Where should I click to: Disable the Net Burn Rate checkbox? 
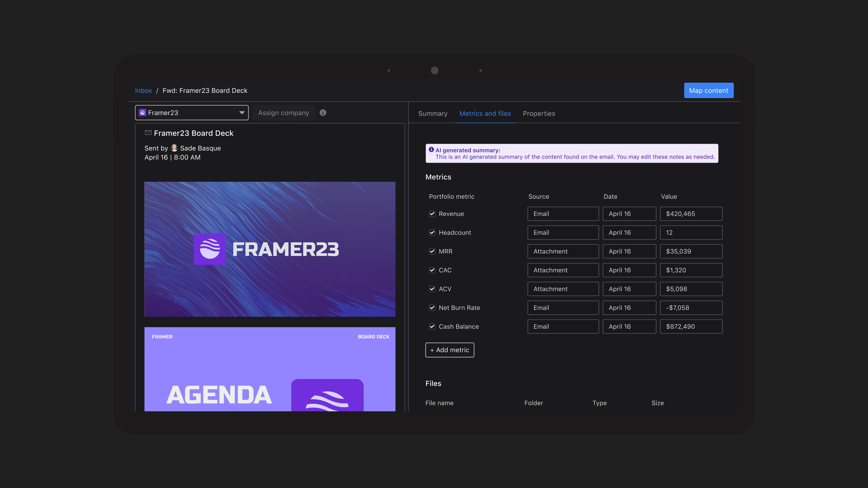(432, 308)
